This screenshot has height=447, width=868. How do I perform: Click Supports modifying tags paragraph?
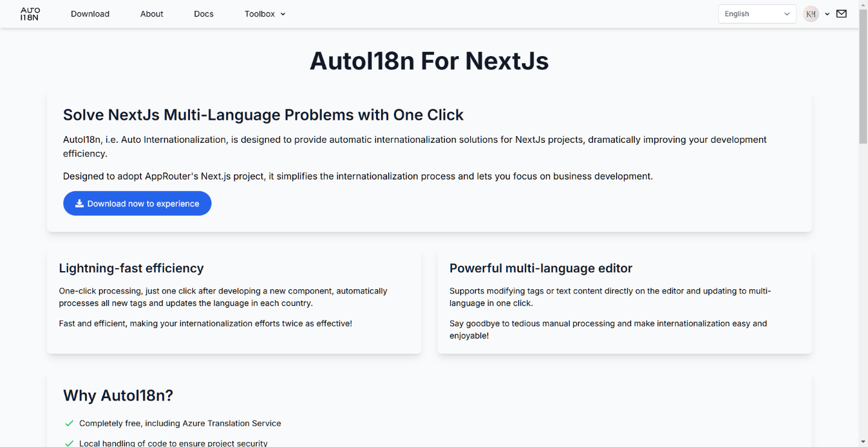coord(610,297)
